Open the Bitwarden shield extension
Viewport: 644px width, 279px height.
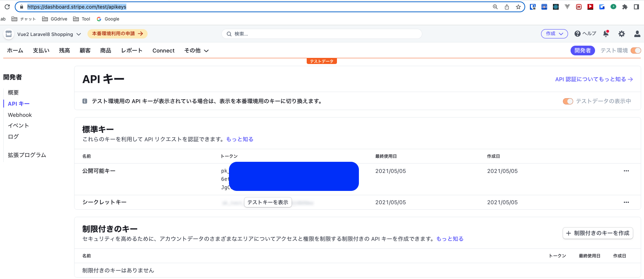tap(533, 7)
